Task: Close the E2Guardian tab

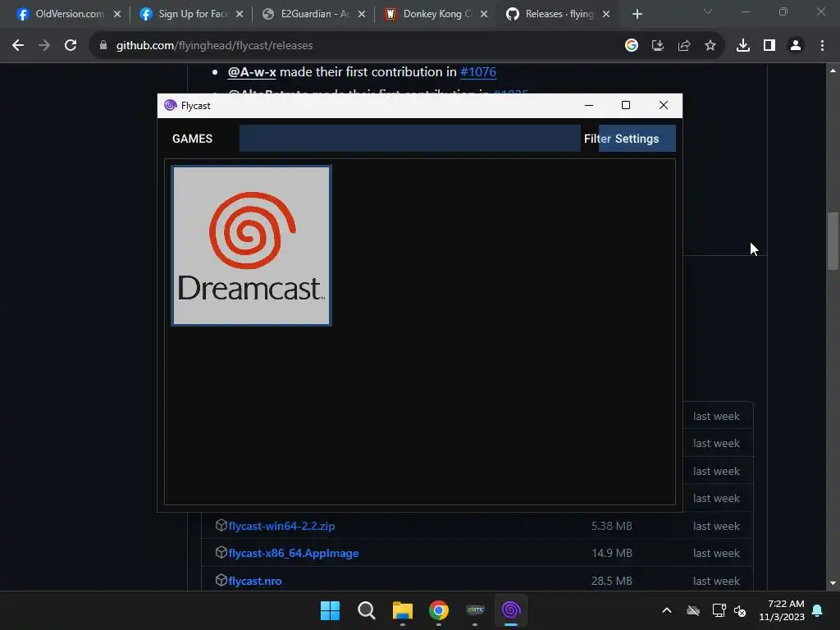Action: tap(362, 15)
